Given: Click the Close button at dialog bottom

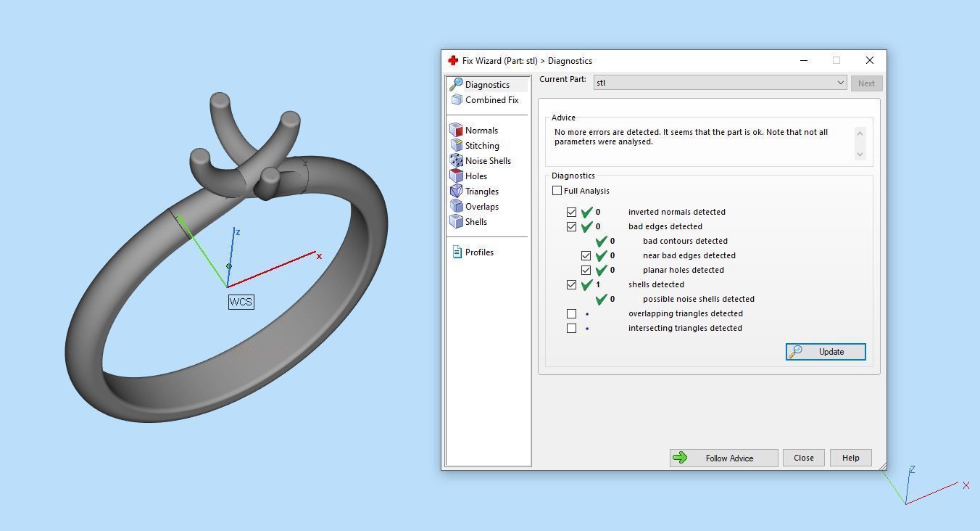Looking at the screenshot, I should (x=803, y=458).
